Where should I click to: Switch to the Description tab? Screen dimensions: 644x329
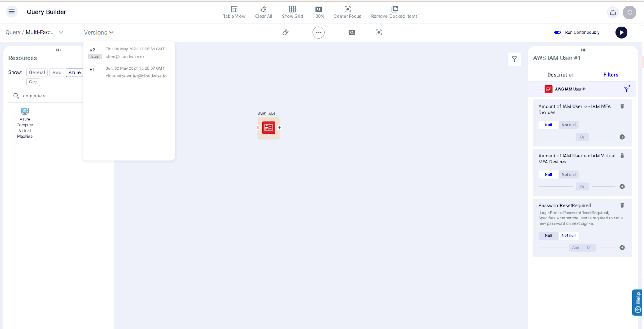tap(561, 75)
